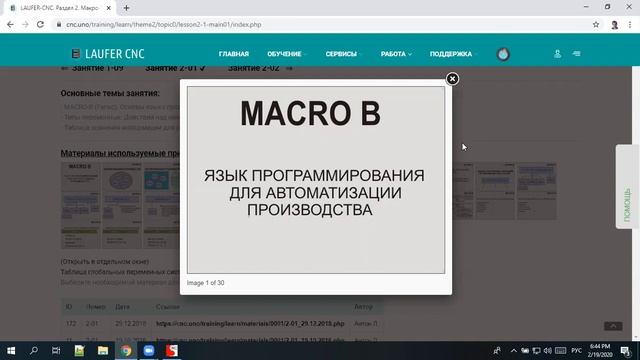Click the browser back arrow
This screenshot has height=360, width=640.
[10, 24]
